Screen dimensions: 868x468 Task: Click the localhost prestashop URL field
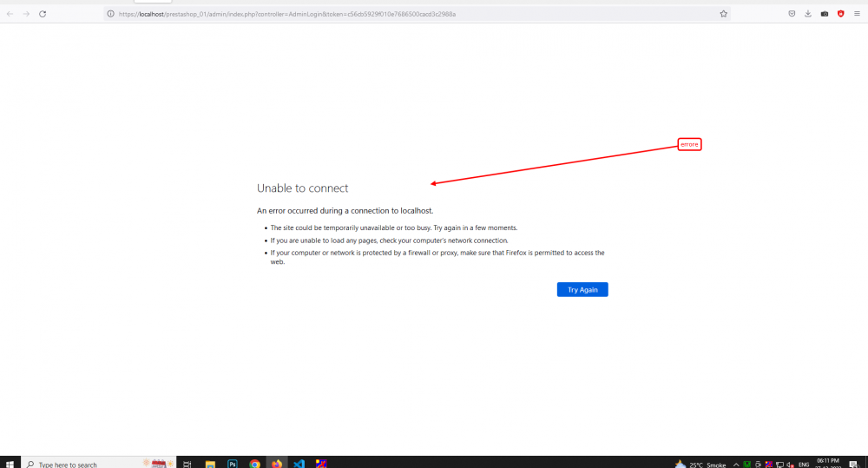[x=415, y=14]
